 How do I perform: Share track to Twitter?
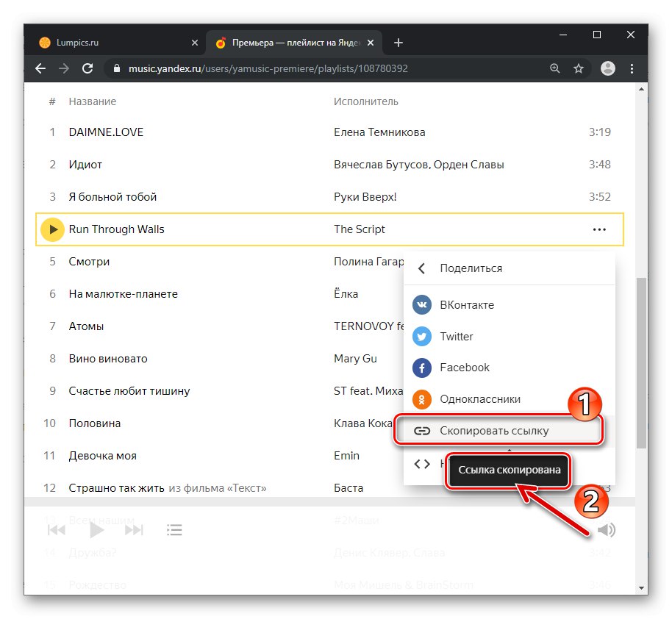tap(509, 337)
